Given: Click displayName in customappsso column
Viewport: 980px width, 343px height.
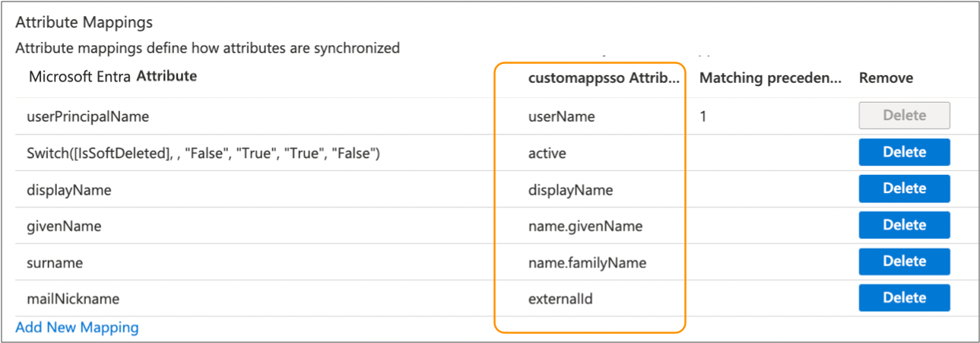Looking at the screenshot, I should coord(570,190).
